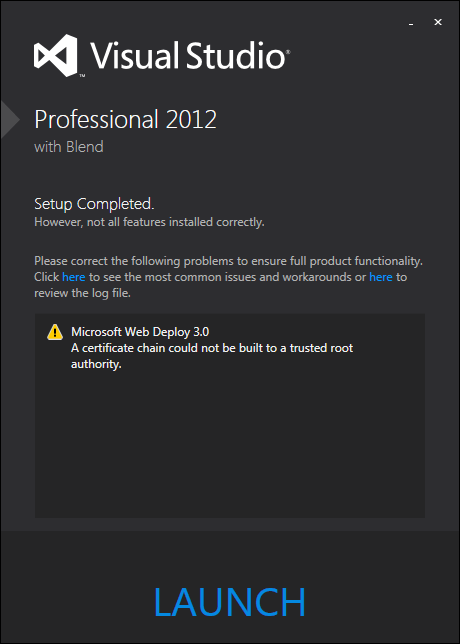
Task: Click the certificate chain error message text
Action: [x=212, y=356]
